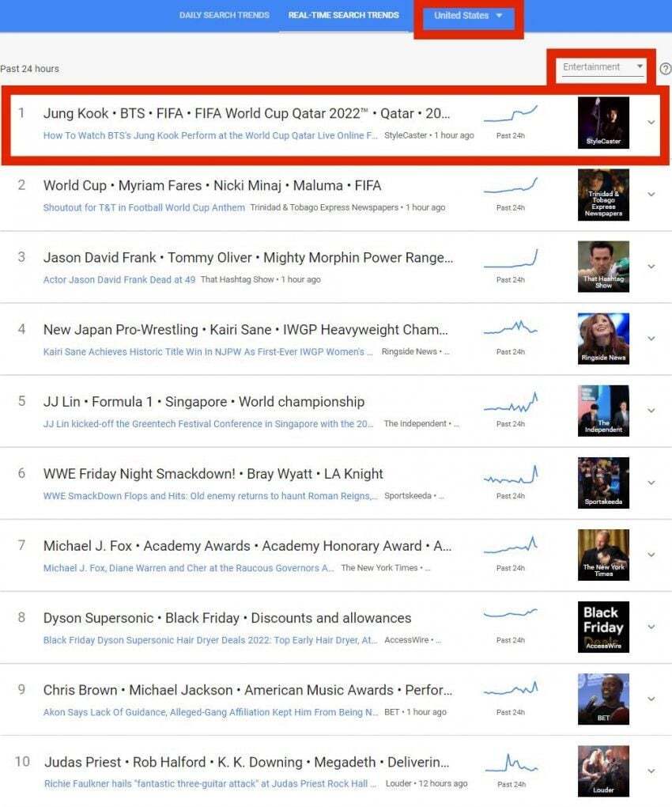
Task: Click the Ringside News thumbnail
Action: click(603, 339)
